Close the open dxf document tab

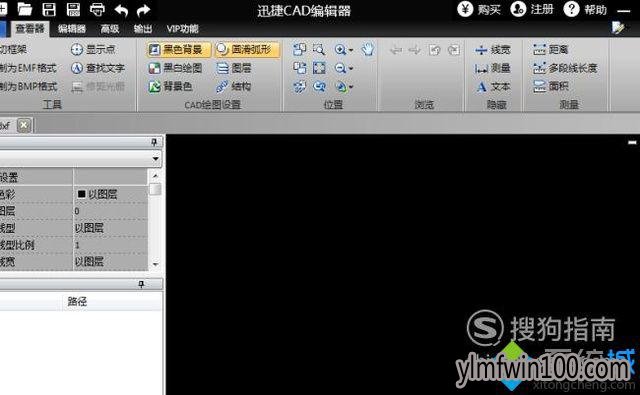24,125
